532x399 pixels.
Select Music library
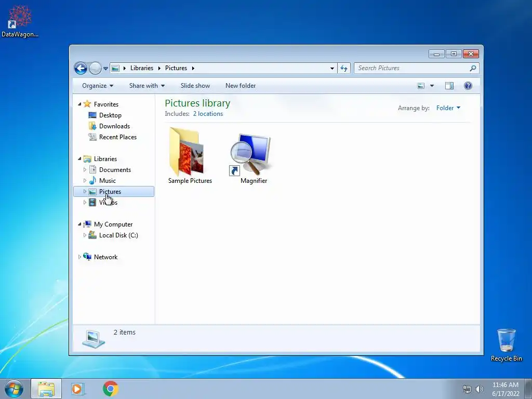point(107,180)
